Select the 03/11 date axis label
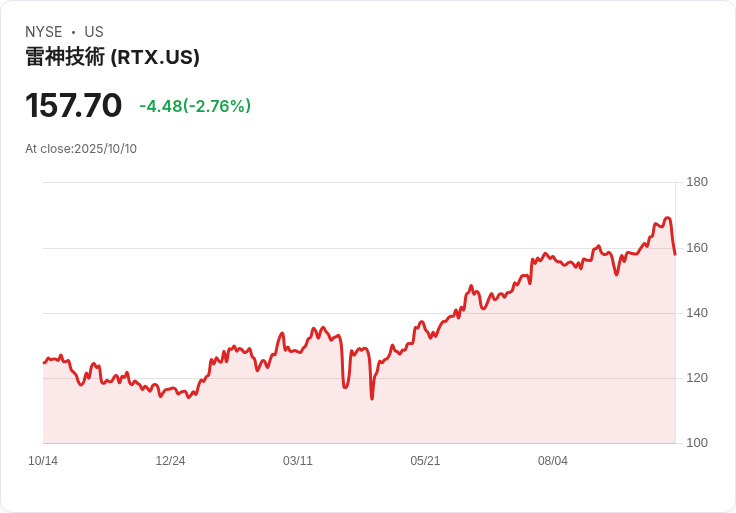Screen dimensions: 736x513 [298, 461]
